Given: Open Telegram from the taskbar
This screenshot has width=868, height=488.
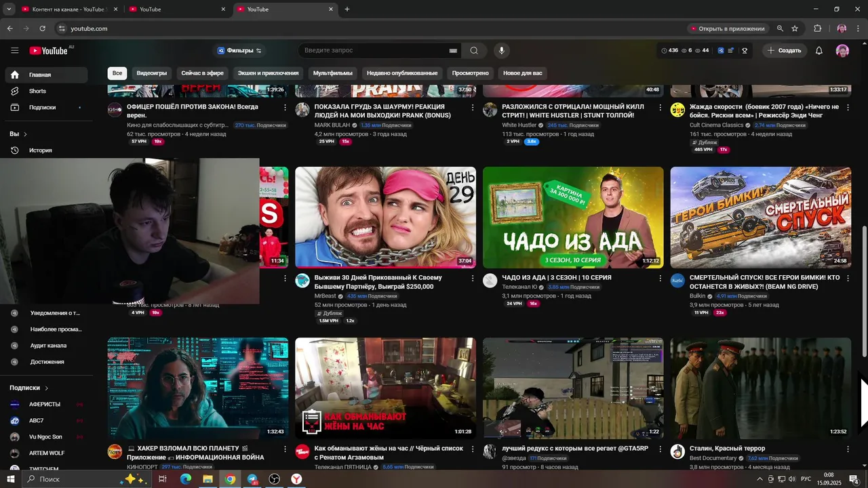Looking at the screenshot, I should [x=252, y=479].
